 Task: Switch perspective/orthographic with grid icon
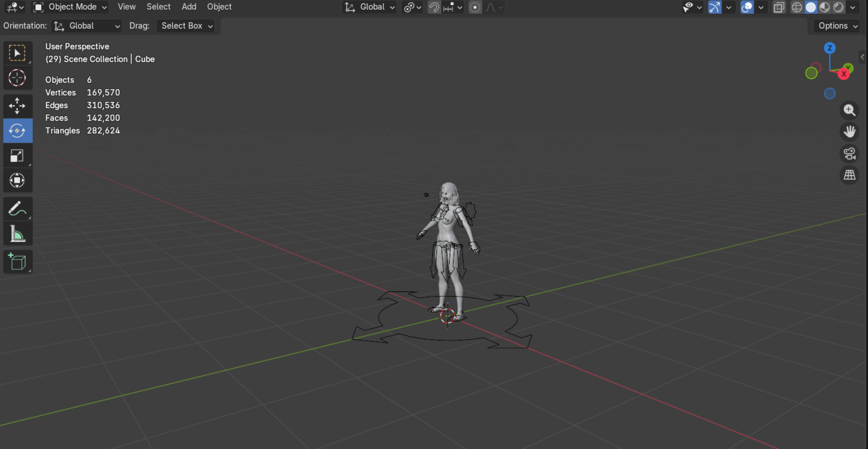coord(849,175)
